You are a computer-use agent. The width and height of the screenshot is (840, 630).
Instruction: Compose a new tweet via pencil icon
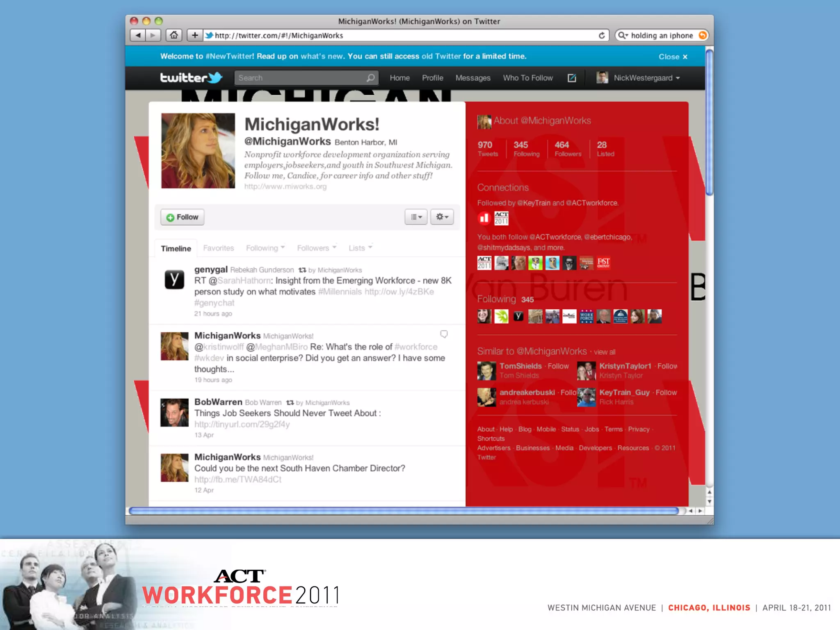572,78
